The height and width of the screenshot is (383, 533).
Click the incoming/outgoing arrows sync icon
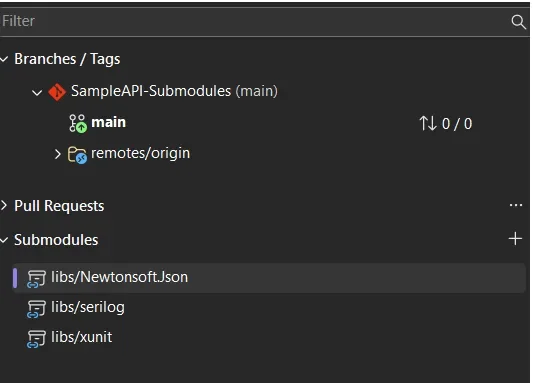point(428,123)
